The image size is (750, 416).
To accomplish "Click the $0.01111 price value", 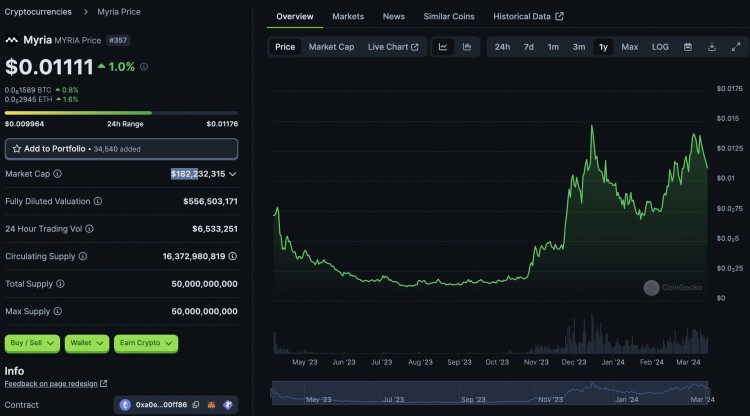I will [x=49, y=67].
